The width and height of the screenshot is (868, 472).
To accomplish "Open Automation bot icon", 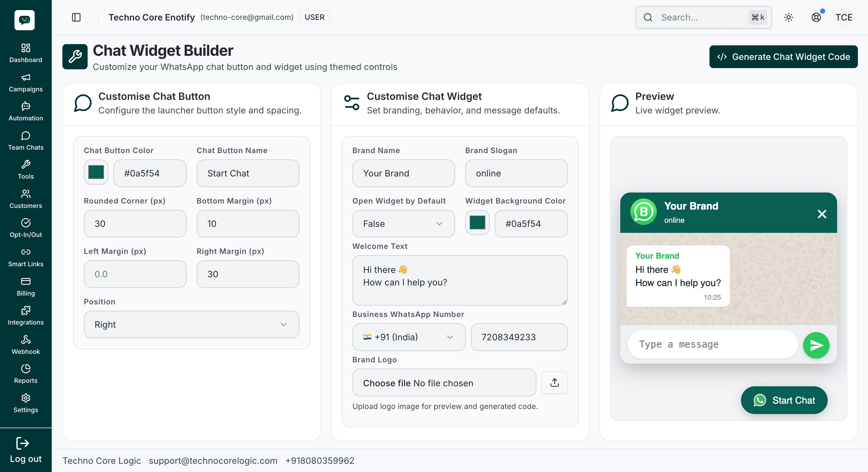I will 26,106.
